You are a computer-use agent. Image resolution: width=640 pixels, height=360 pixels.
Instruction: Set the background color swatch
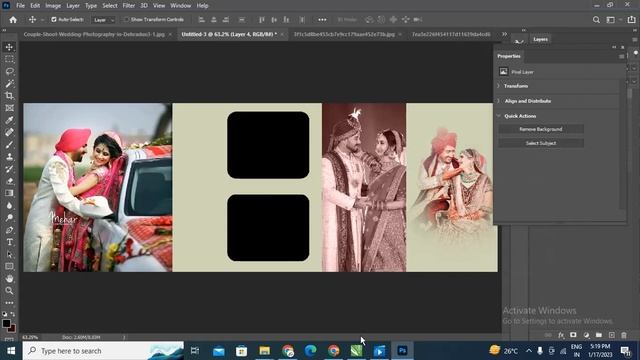13,329
